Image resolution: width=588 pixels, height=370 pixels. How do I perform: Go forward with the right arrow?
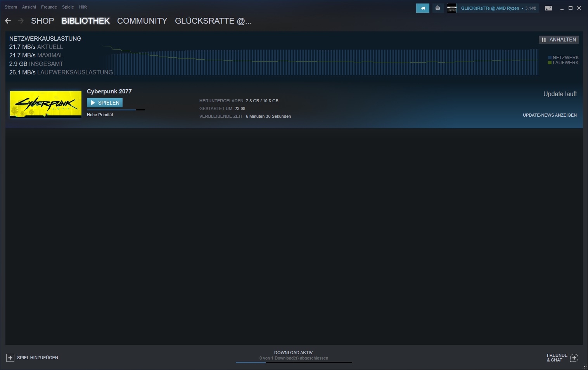(21, 21)
